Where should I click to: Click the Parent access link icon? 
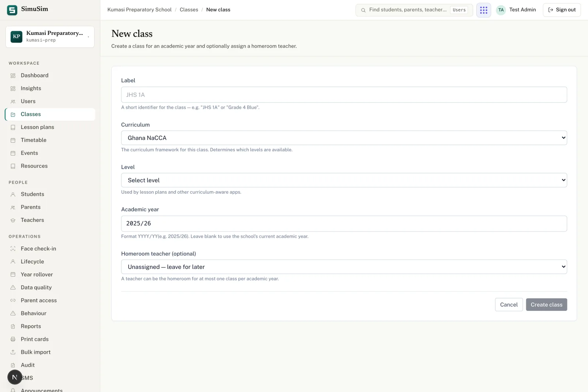click(x=13, y=301)
